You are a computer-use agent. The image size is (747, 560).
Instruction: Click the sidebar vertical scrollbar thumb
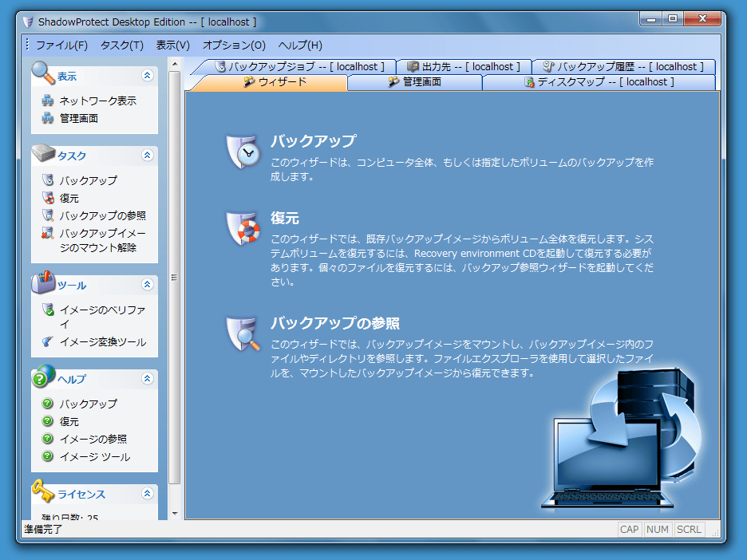click(175, 277)
